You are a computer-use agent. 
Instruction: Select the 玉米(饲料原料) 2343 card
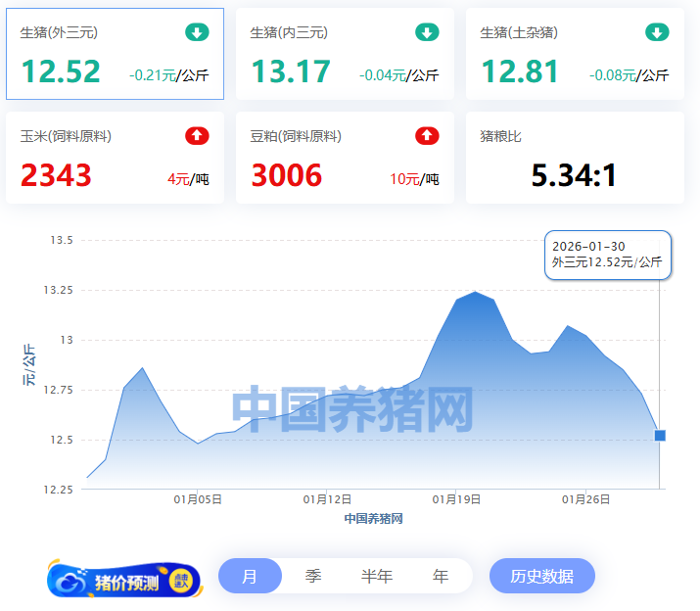coord(115,158)
